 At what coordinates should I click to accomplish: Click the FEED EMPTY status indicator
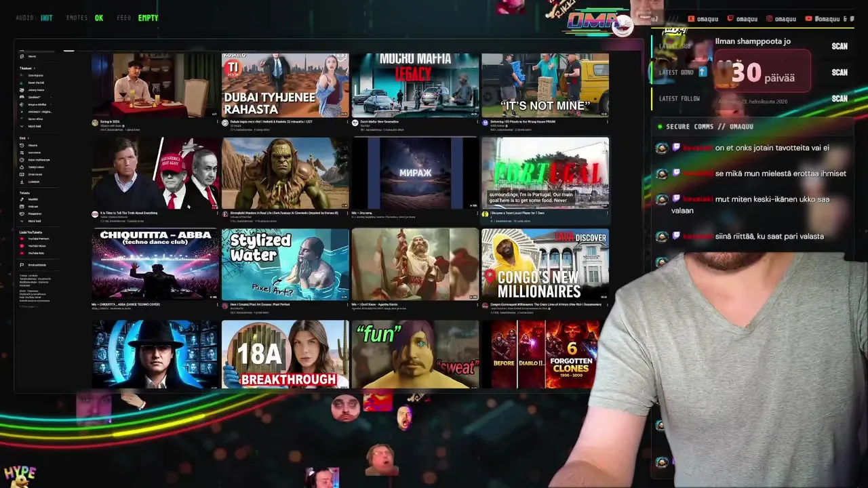138,18
